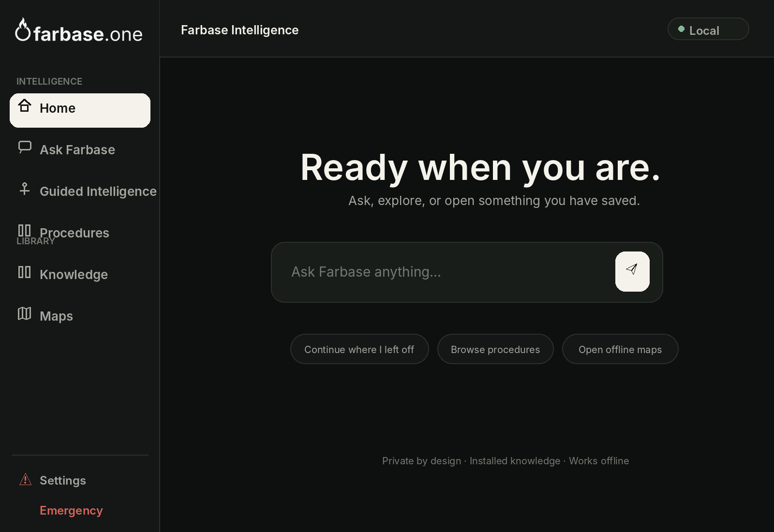This screenshot has height=532, width=774.
Task: Click the 'Farbase Intelligence' header title
Action: tap(240, 30)
